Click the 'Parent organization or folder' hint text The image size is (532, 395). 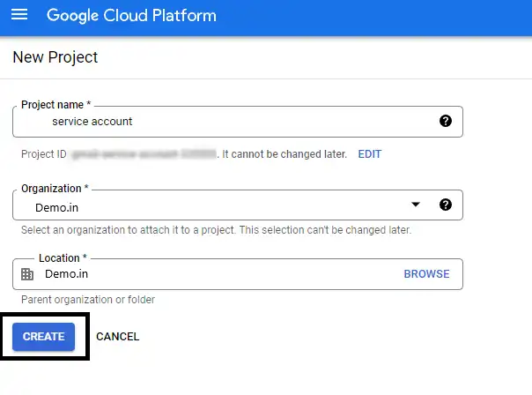pos(88,300)
